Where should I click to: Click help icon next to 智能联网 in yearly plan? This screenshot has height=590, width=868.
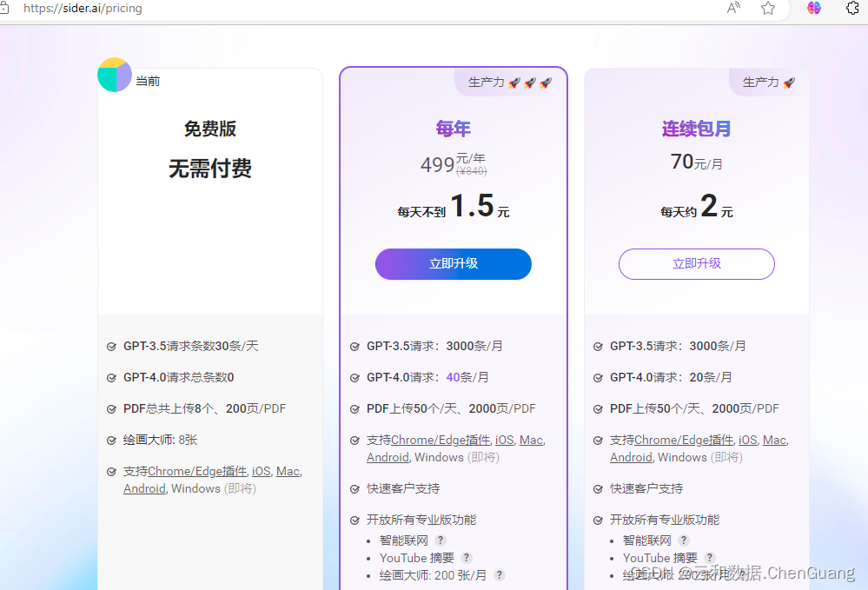[x=441, y=540]
